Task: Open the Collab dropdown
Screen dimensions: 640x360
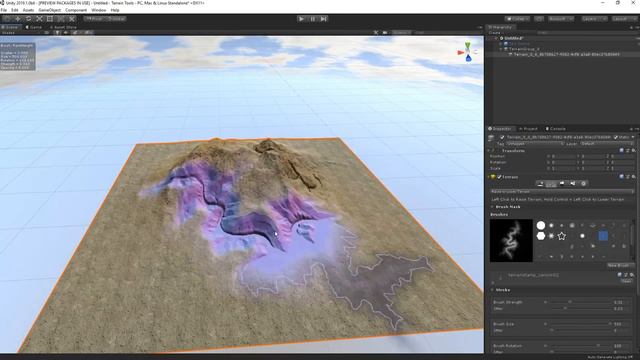Action: pyautogui.click(x=517, y=19)
